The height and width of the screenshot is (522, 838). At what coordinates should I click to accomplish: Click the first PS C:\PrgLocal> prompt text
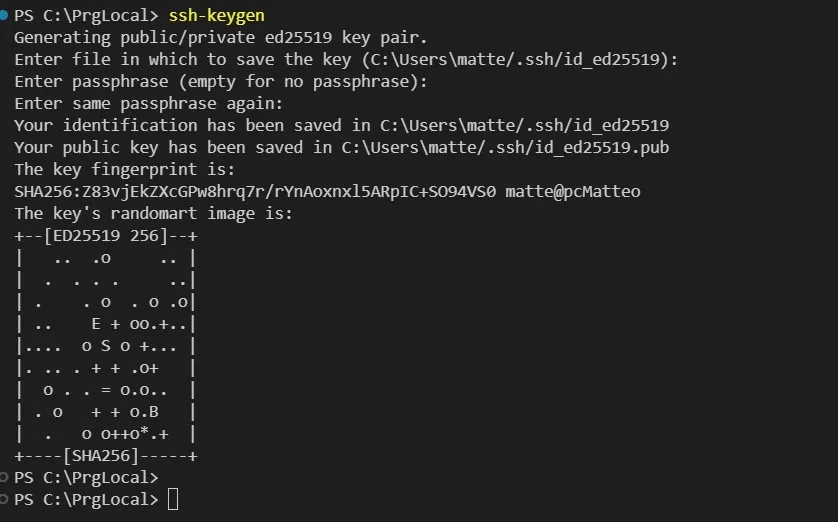(x=86, y=15)
